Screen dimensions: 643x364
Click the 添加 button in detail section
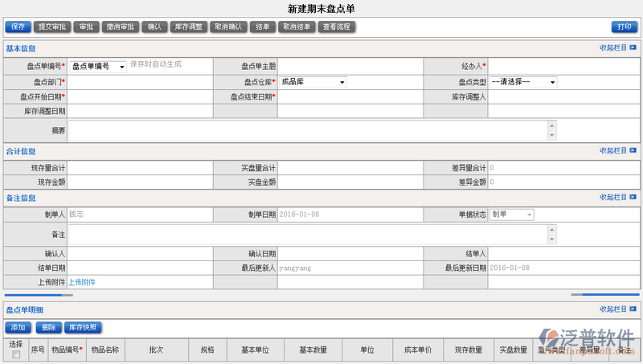coord(18,327)
